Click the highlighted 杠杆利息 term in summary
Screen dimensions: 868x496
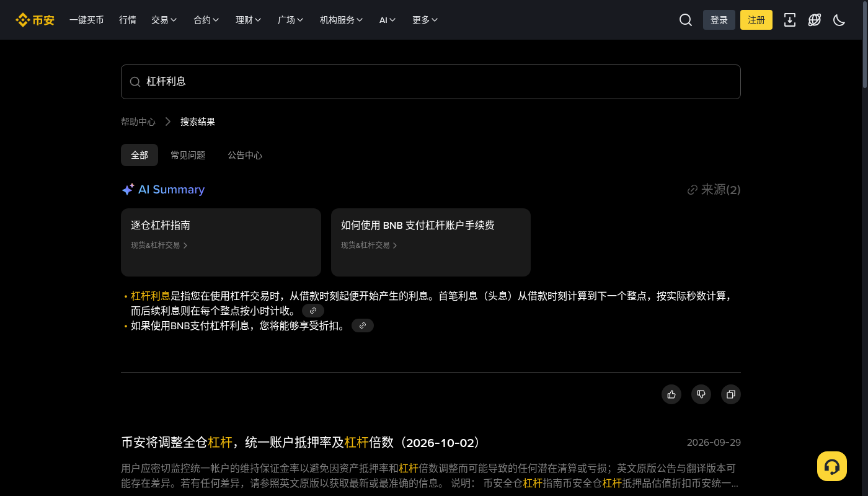151,296
